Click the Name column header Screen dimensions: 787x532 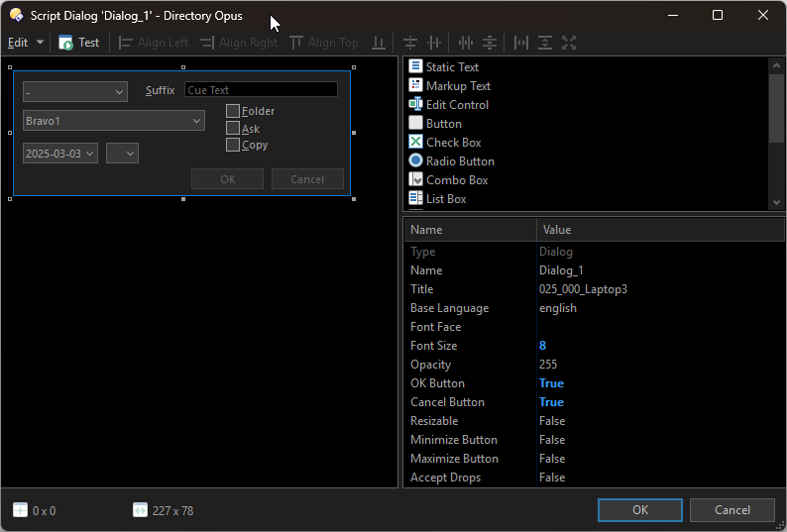coord(470,230)
